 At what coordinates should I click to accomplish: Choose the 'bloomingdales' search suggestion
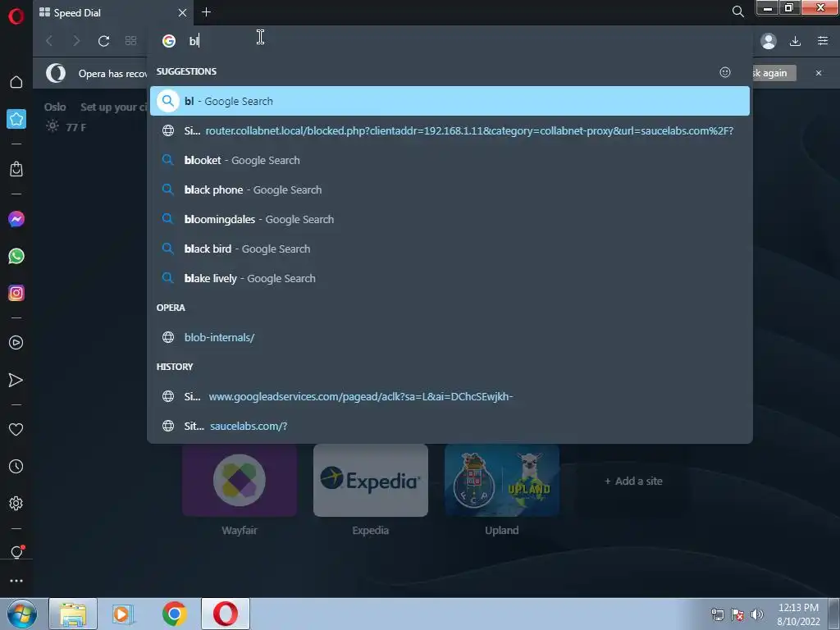coord(450,219)
